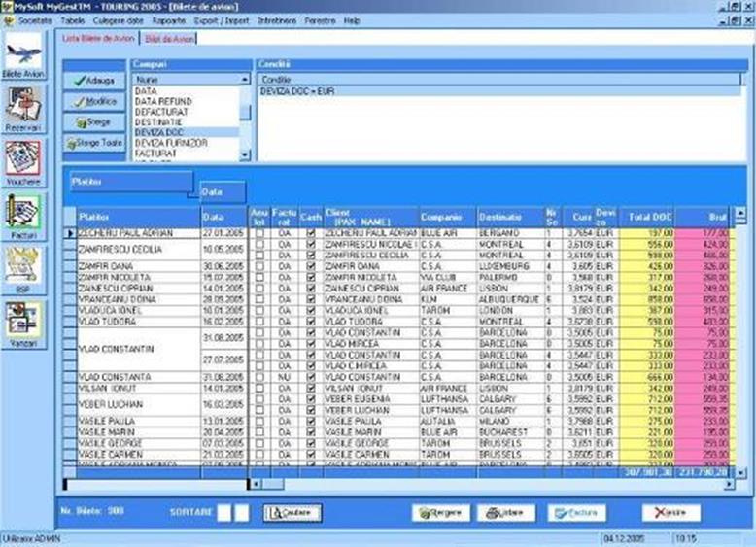The width and height of the screenshot is (756, 547).
Task: Toggle Anulat checkbox for ZAMFIR NICOLETA row
Action: tap(259, 278)
